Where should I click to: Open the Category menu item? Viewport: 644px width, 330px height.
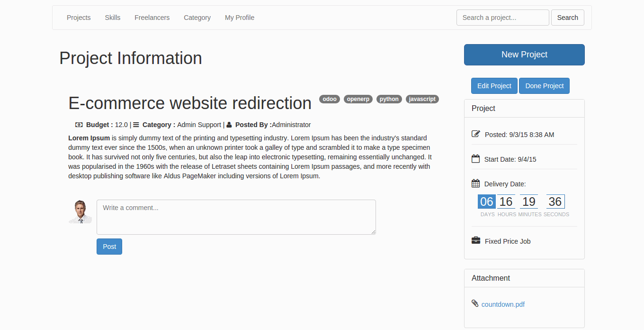coord(197,18)
